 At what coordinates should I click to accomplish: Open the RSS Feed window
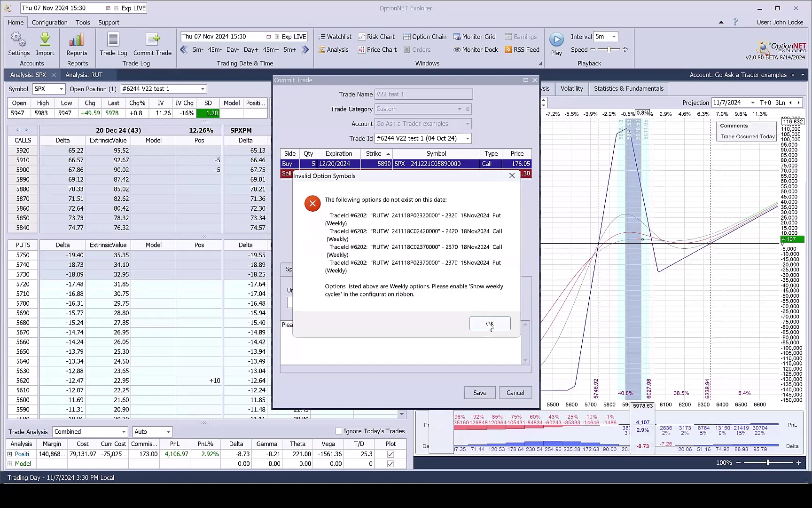(522, 49)
